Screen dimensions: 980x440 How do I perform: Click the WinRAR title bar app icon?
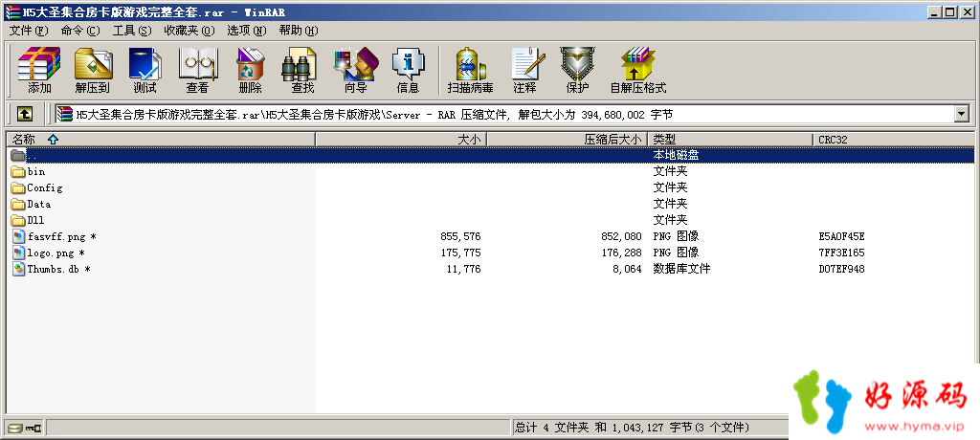click(11, 11)
